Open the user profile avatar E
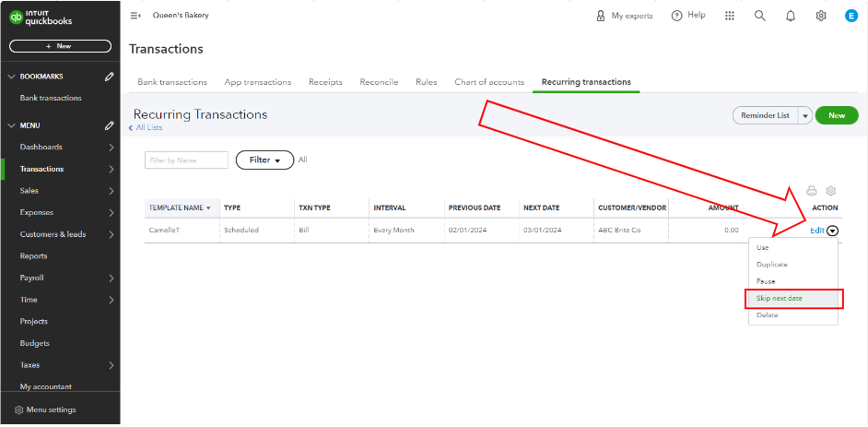Screen dimensions: 868x427 [850, 16]
